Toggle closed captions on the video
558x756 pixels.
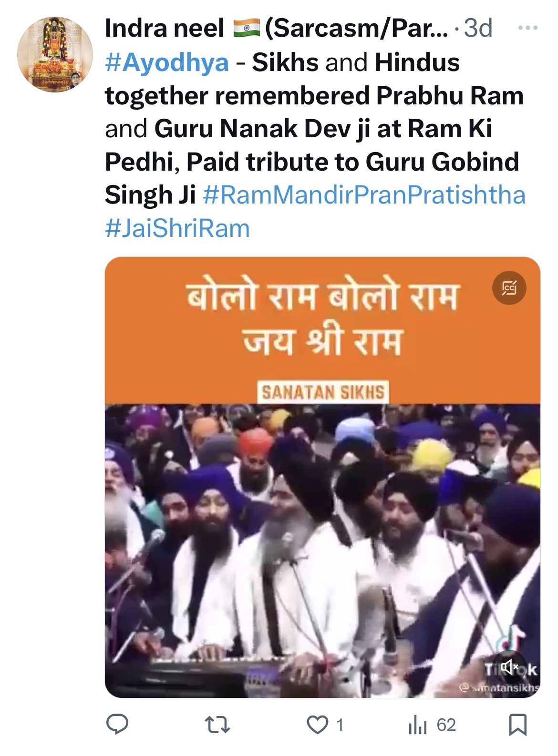(x=509, y=288)
